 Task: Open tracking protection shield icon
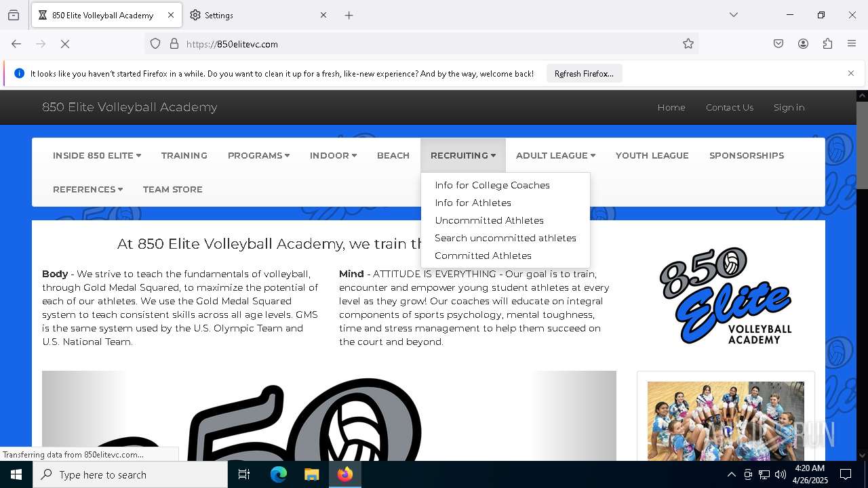155,44
